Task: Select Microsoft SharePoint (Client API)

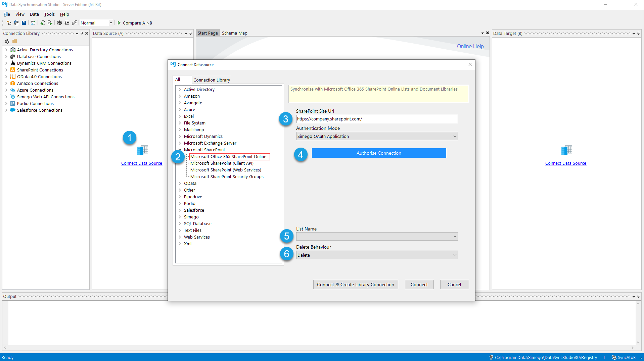Action: point(222,163)
